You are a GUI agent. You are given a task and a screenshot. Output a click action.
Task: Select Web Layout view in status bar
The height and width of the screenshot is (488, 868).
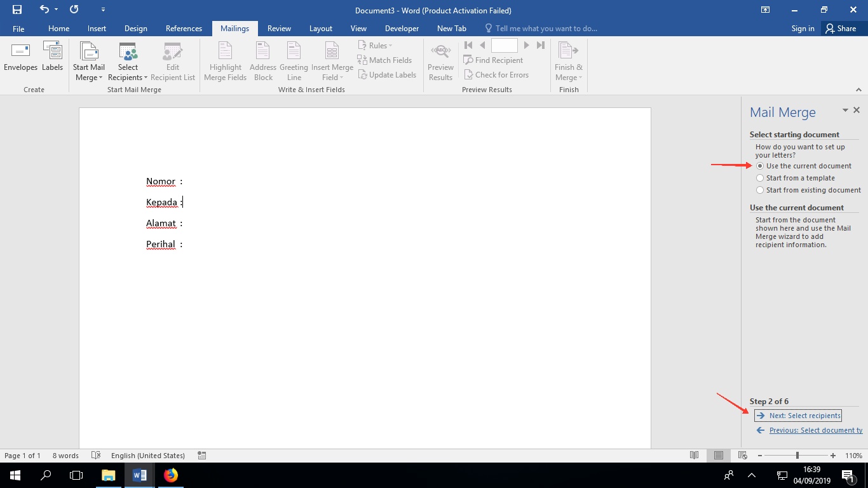[x=742, y=456]
